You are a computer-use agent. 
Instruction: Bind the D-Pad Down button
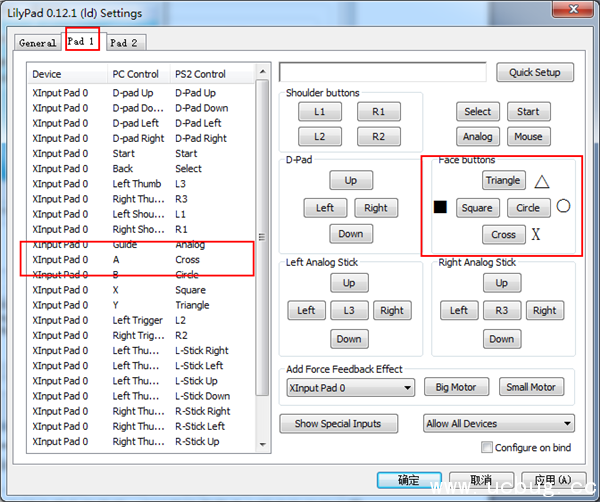pos(351,234)
